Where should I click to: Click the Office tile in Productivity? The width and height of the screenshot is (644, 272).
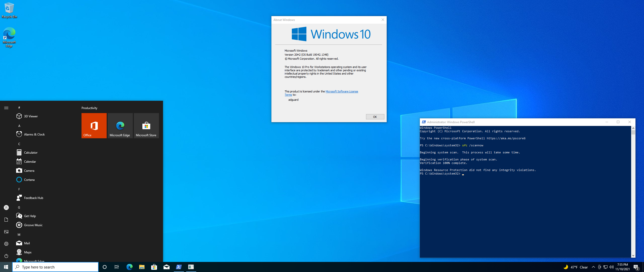point(94,125)
